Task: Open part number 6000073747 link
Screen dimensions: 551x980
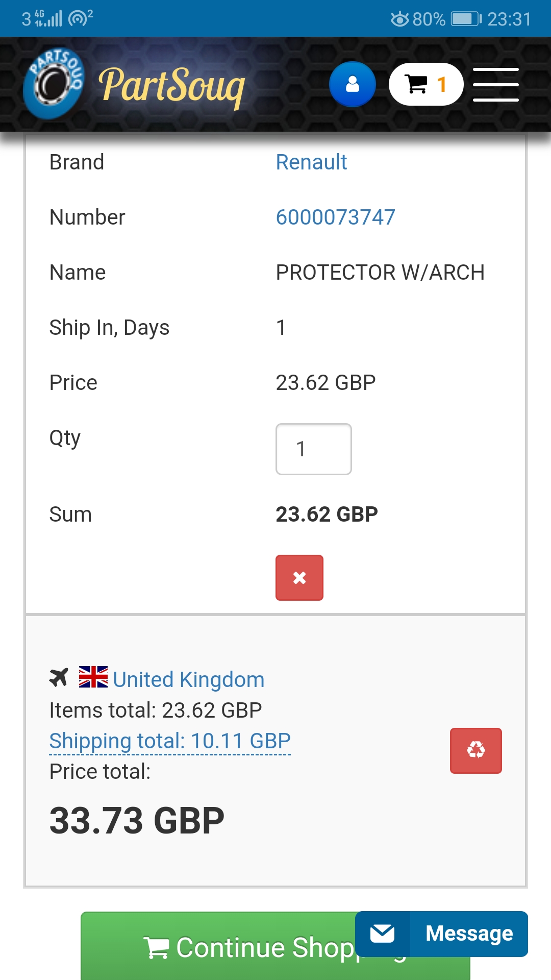Action: [335, 217]
